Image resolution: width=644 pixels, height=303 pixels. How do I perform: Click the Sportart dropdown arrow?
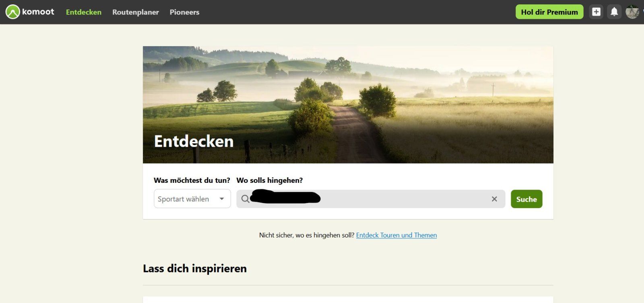(222, 199)
